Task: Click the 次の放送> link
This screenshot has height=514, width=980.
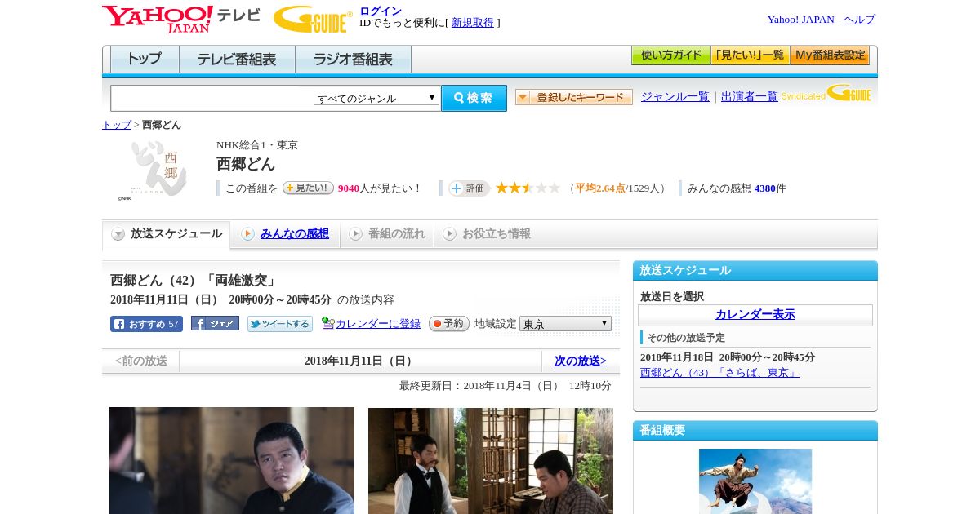Action: click(x=581, y=361)
